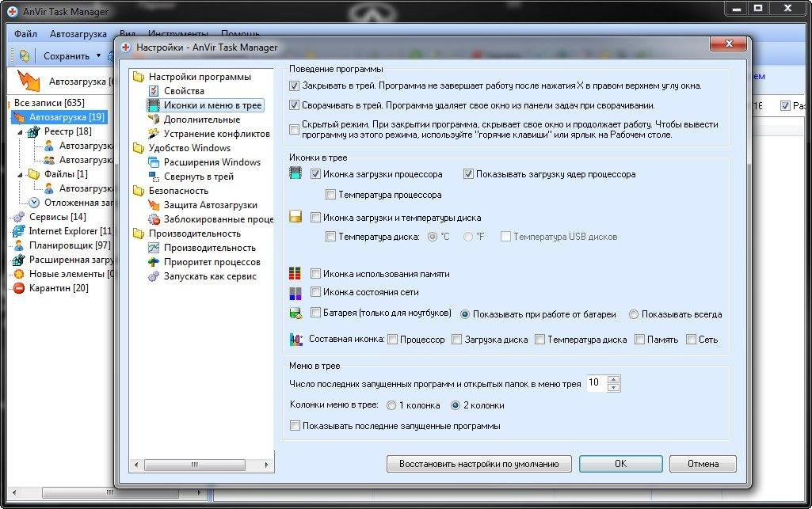Click the Устранение конфликтов icon
812x509 pixels.
pos(154,134)
